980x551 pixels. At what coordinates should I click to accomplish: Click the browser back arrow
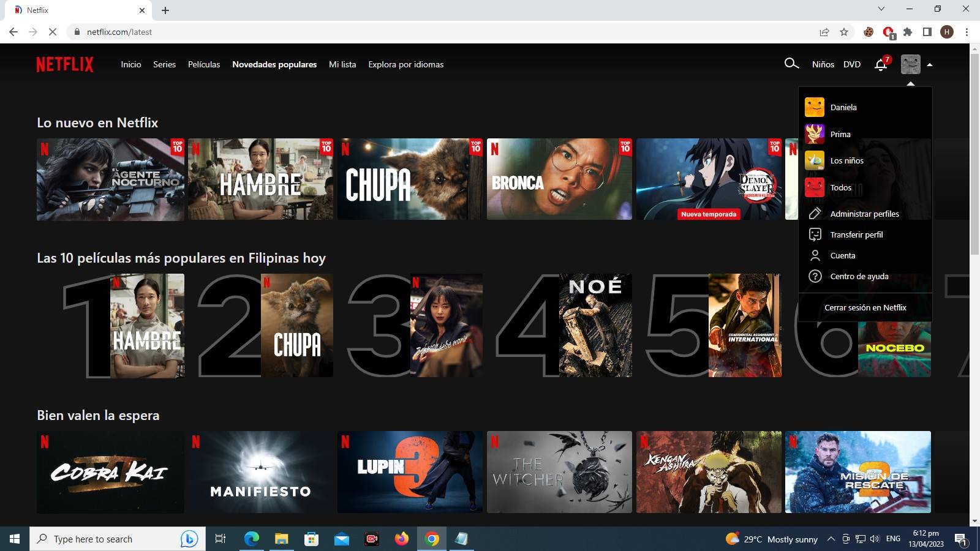pos(13,32)
